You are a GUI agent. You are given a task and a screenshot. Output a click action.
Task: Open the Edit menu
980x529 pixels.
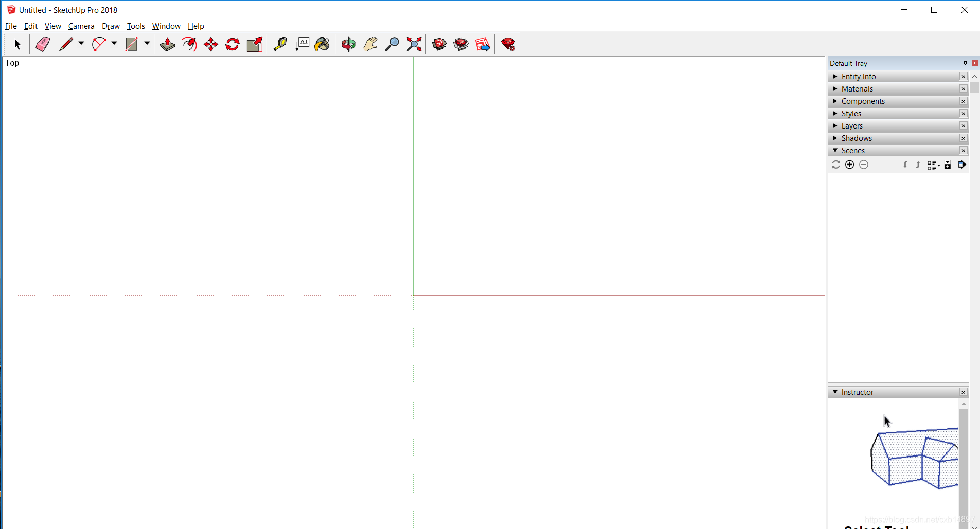point(31,26)
